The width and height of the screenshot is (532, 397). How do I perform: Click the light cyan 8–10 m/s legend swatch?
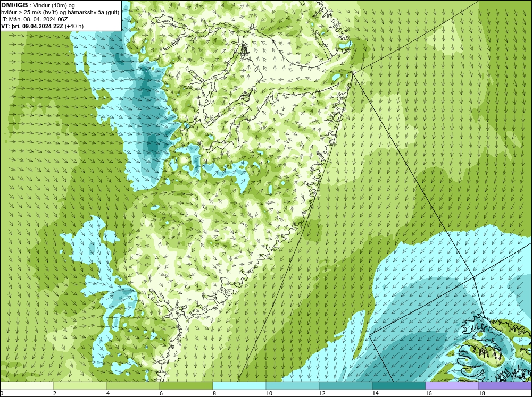coord(239,385)
